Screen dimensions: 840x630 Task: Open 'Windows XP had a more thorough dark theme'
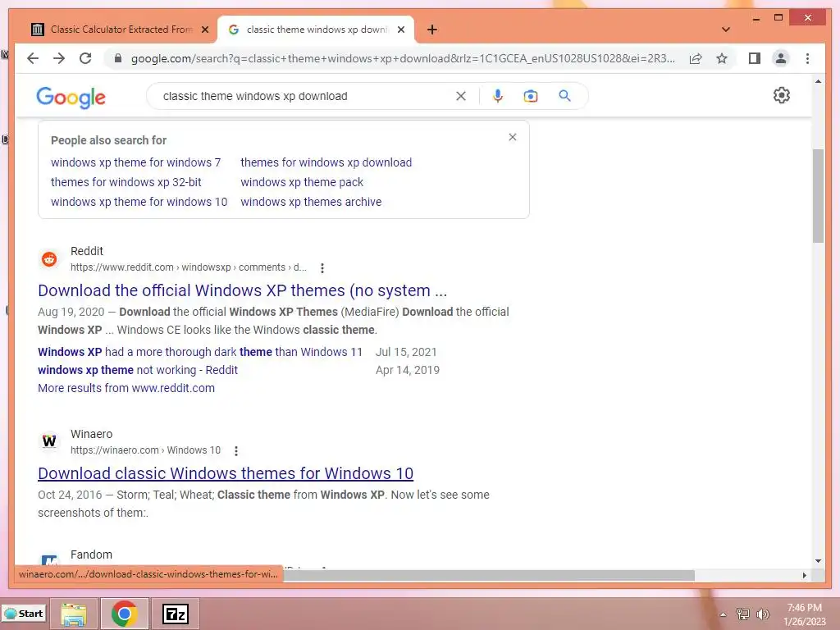point(200,352)
